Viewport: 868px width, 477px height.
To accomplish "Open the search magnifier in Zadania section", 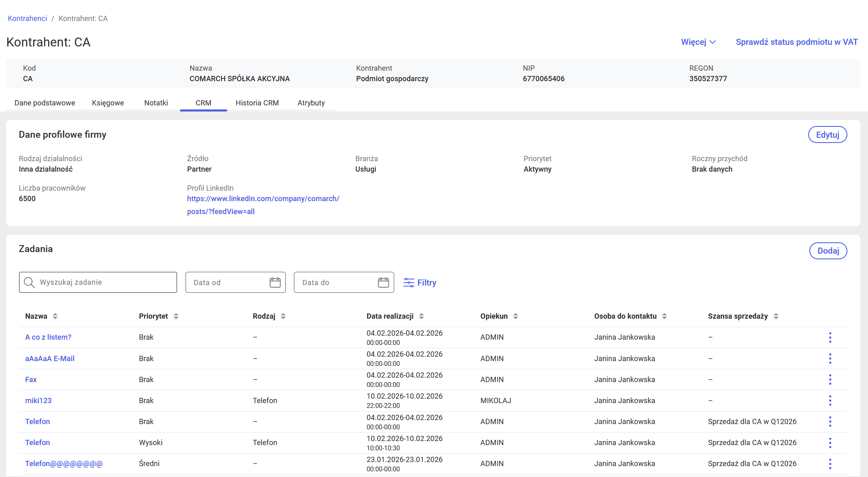I will click(29, 282).
